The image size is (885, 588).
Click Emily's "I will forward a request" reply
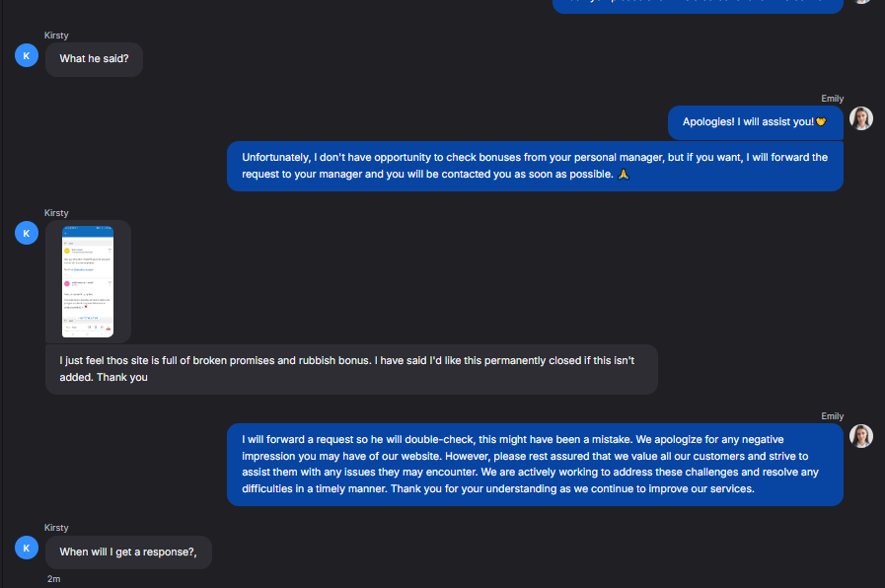[534, 465]
